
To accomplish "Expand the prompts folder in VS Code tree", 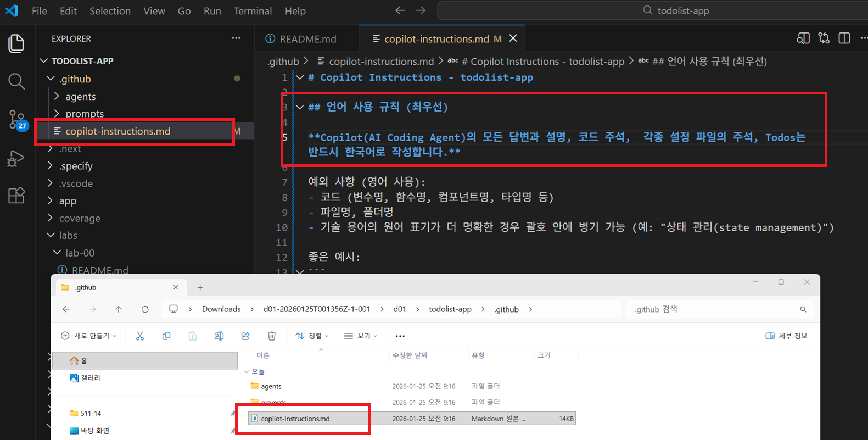I will [57, 114].
